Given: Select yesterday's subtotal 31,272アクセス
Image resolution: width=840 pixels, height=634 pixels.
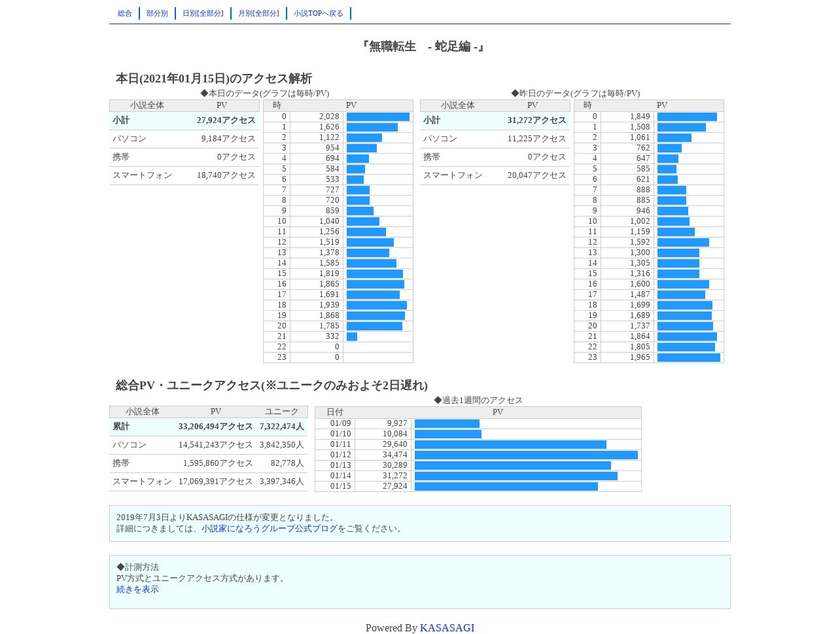Looking at the screenshot, I should coord(537,120).
